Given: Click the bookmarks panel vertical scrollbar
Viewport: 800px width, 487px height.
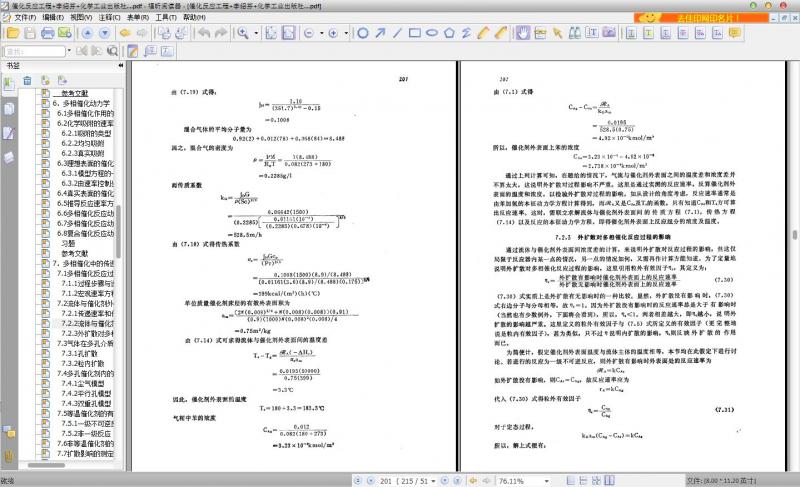Looking at the screenshot, I should (118, 231).
